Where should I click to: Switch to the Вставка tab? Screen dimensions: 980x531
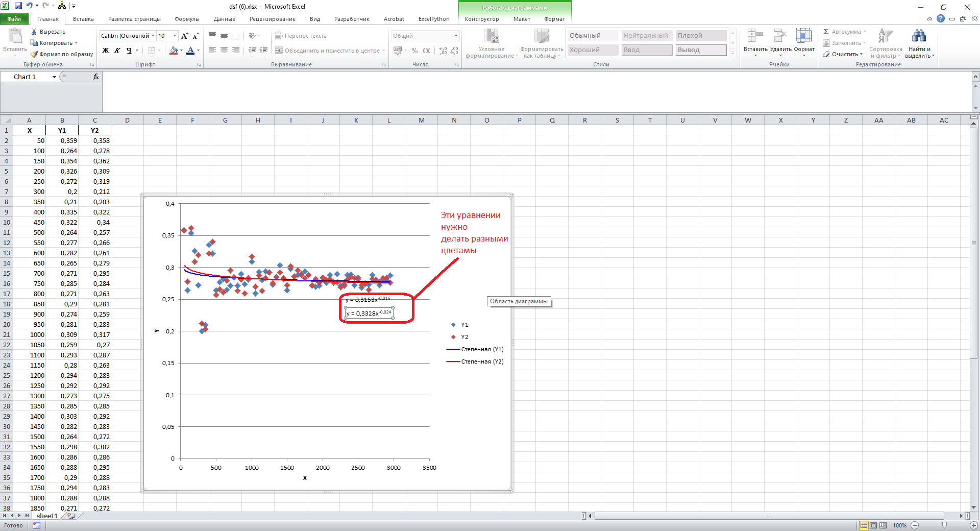pyautogui.click(x=83, y=19)
